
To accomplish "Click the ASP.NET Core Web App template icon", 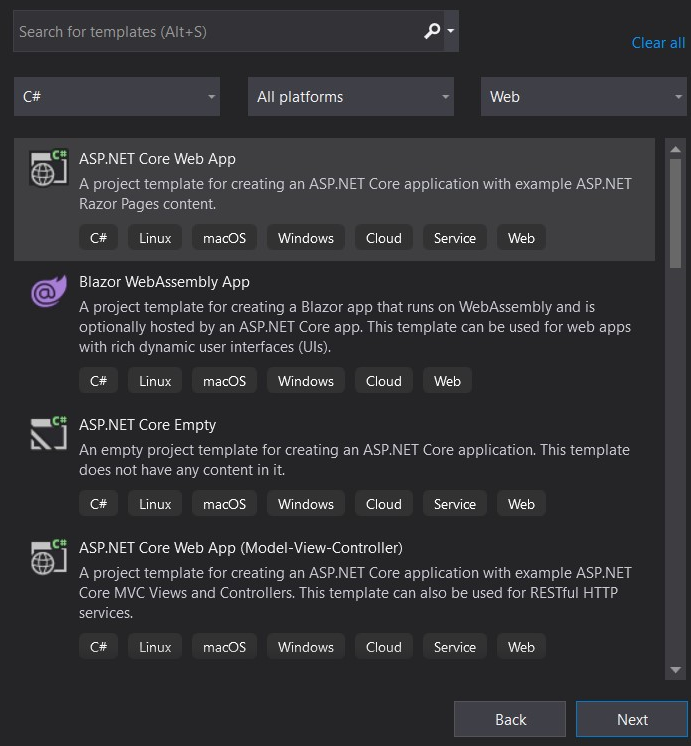I will 49,168.
